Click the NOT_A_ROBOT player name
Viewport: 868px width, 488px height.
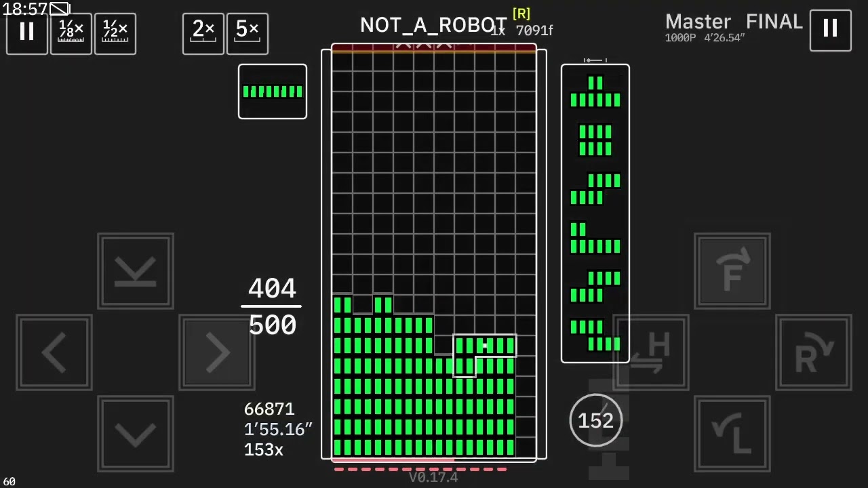tap(434, 25)
